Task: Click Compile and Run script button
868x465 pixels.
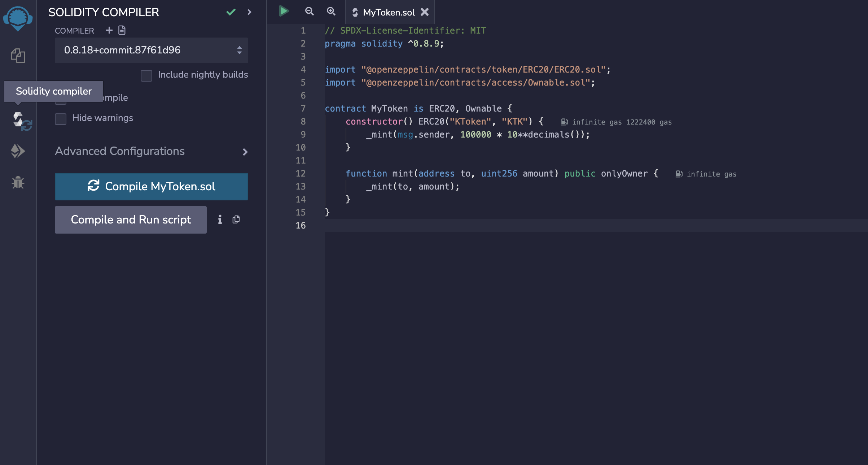Action: point(130,220)
